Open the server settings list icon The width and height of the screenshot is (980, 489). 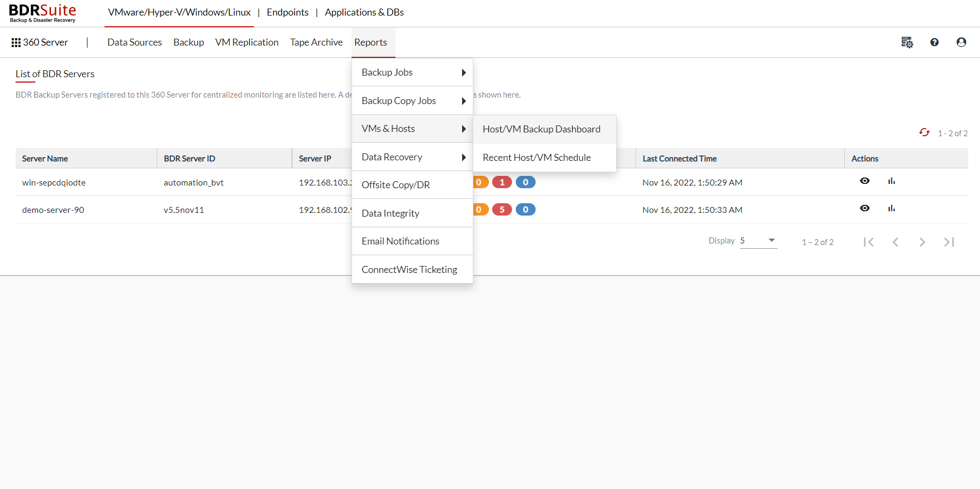point(907,42)
